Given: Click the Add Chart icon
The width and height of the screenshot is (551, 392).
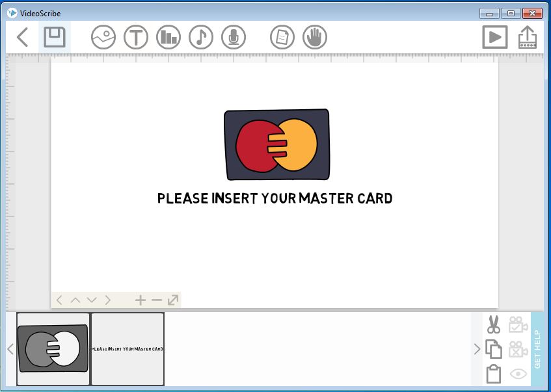Looking at the screenshot, I should (x=168, y=37).
